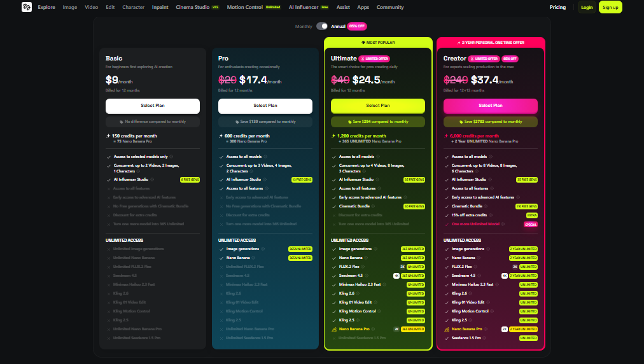644x364 pixels.
Task: Open Apps in the top navigation
Action: coord(363,7)
